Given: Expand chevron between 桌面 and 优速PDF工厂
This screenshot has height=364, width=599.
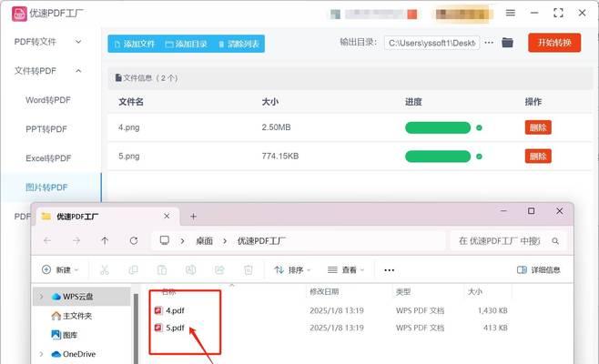Looking at the screenshot, I should (225, 241).
